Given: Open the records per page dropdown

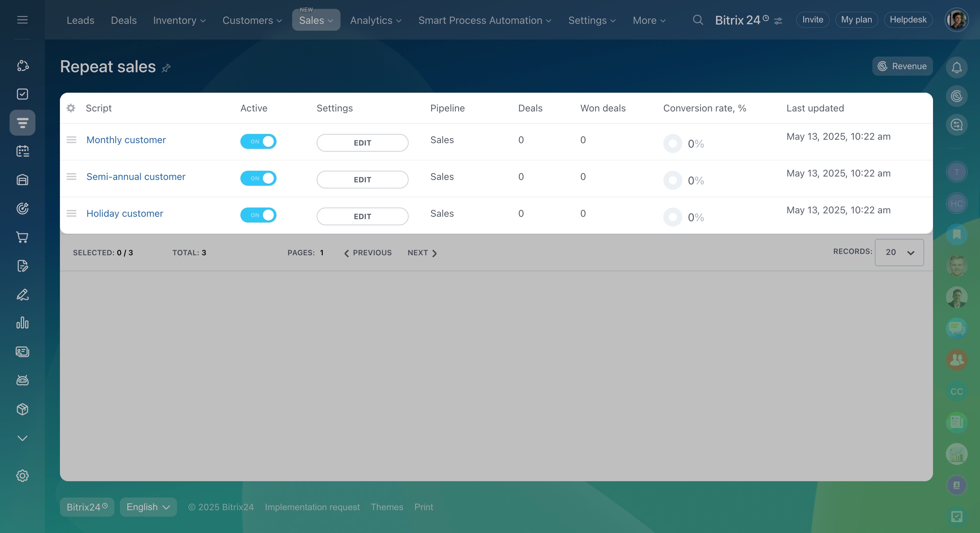Looking at the screenshot, I should [x=899, y=253].
